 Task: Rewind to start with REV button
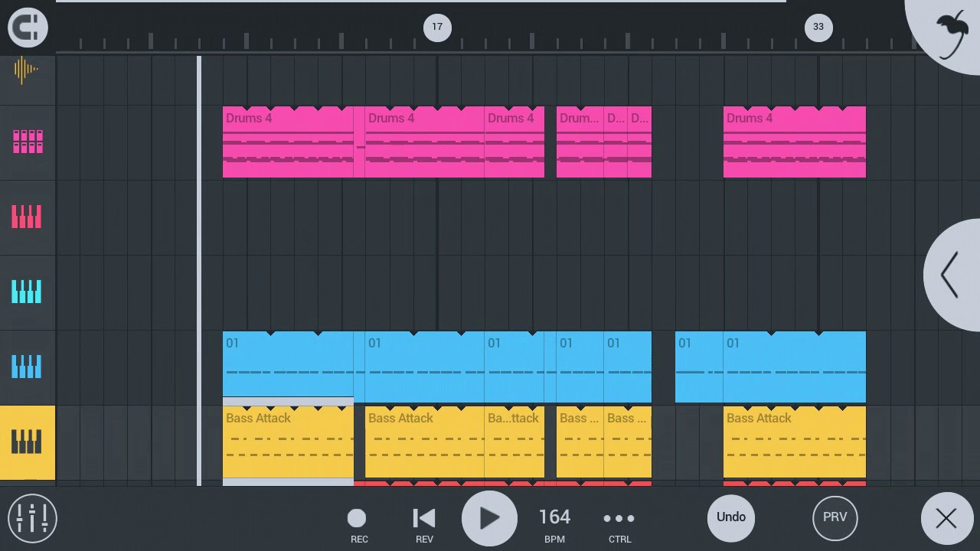[x=424, y=525]
